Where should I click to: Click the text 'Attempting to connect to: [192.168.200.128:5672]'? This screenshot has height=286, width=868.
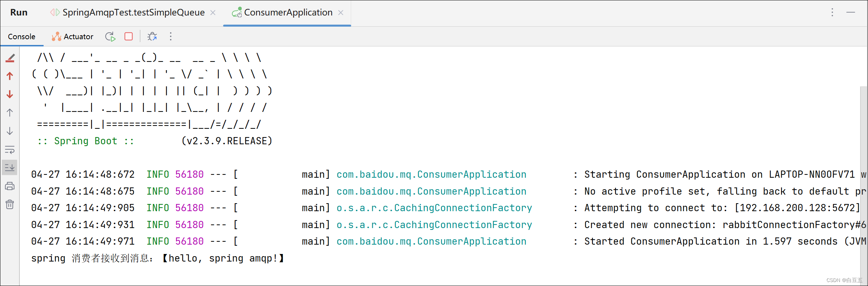click(x=722, y=208)
